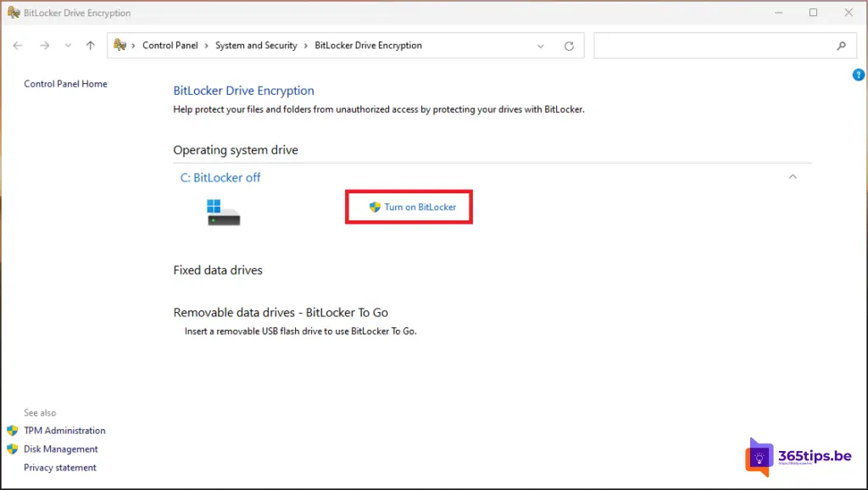Click the BitLocker icon in address bar
Screen dimensions: 868x490
[120, 46]
